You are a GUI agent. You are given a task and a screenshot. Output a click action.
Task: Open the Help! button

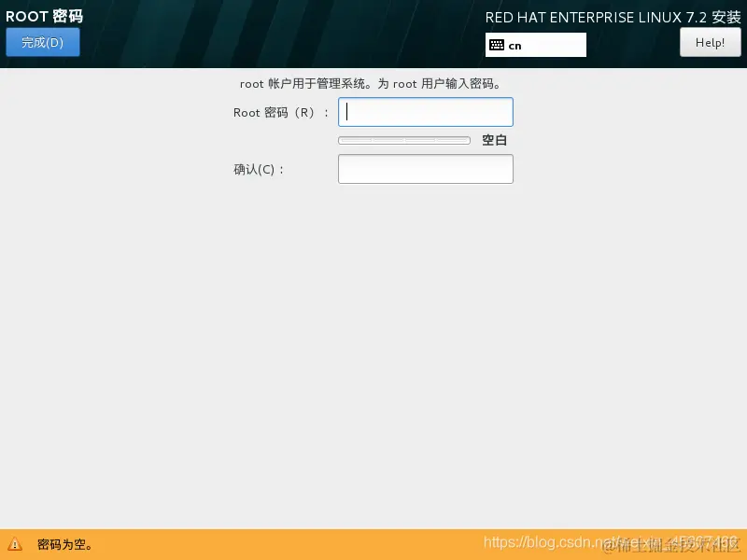tap(710, 42)
